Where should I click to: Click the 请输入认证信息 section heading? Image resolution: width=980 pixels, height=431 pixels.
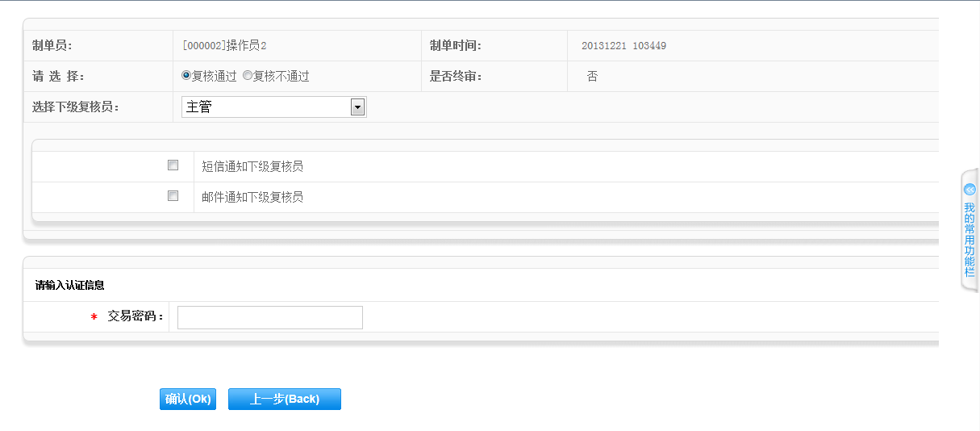pos(69,285)
